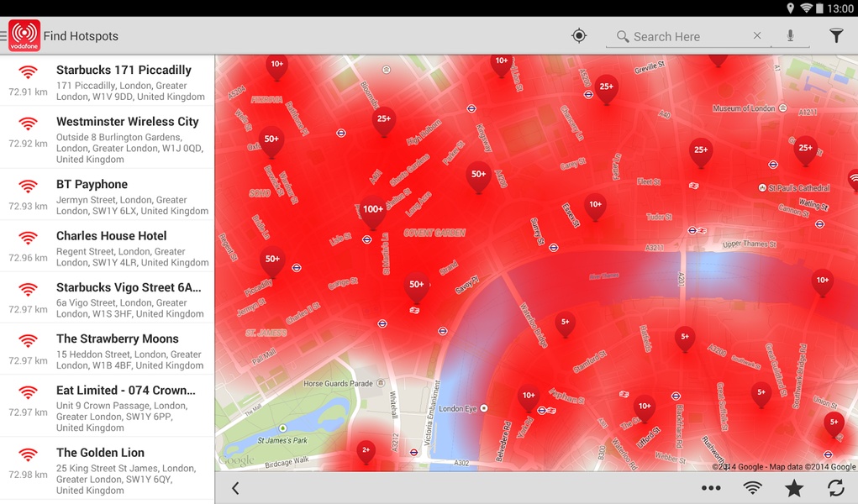The height and width of the screenshot is (504, 858).
Task: Open The Strawberry Moons listing
Action: click(108, 350)
